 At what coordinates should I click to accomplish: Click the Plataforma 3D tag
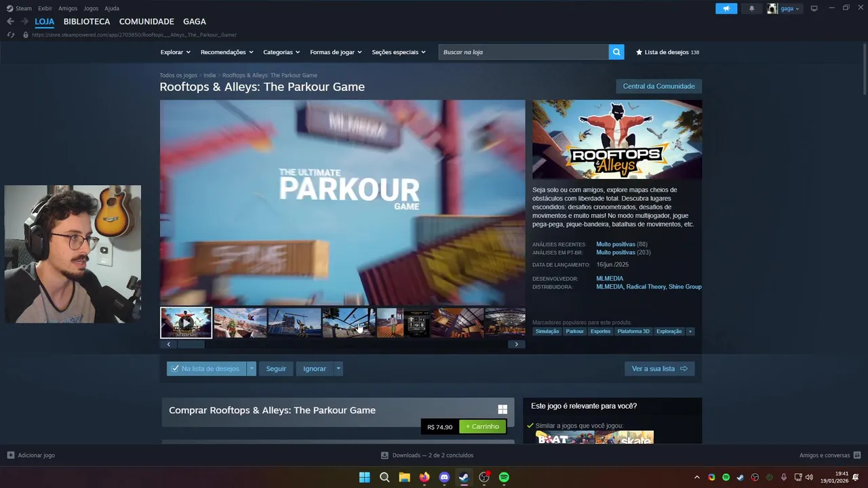point(633,331)
